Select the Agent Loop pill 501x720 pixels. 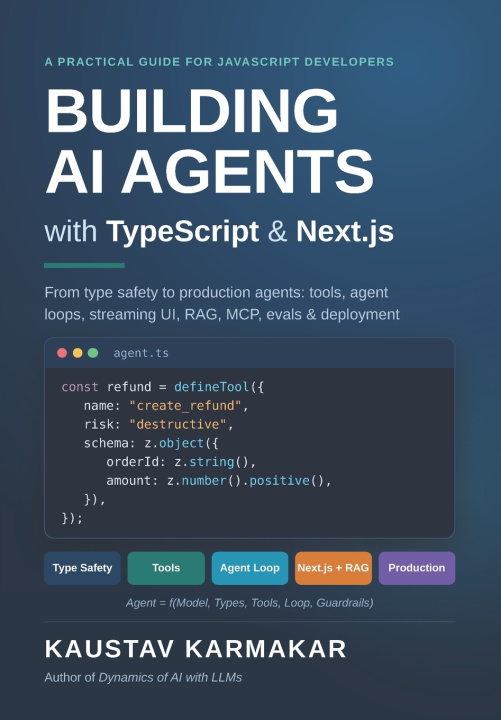250,568
